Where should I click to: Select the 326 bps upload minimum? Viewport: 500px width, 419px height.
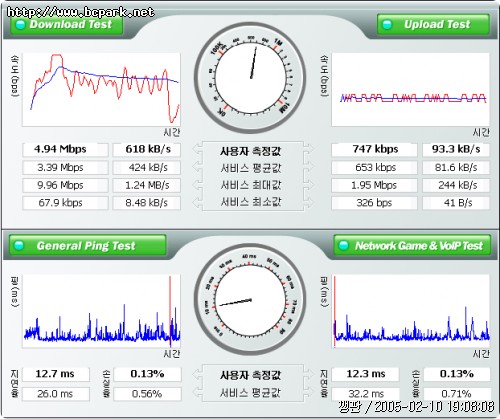tap(374, 203)
